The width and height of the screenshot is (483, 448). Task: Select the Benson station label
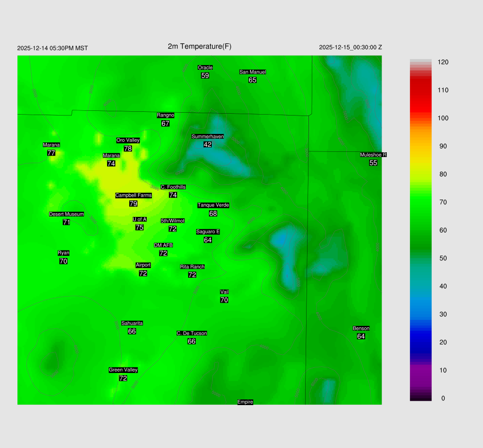tap(361, 328)
